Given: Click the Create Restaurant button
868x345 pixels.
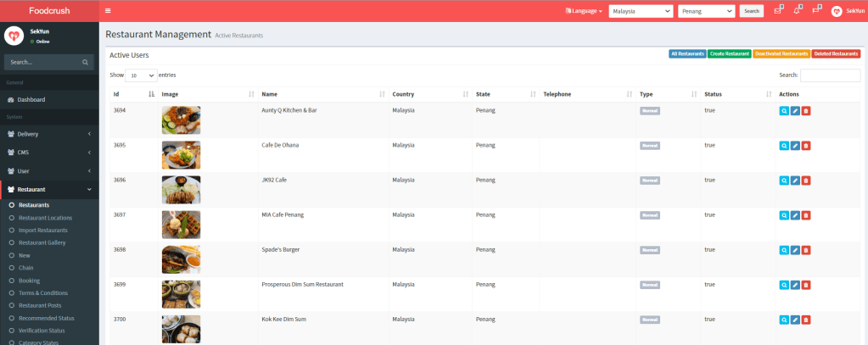Looking at the screenshot, I should point(729,53).
